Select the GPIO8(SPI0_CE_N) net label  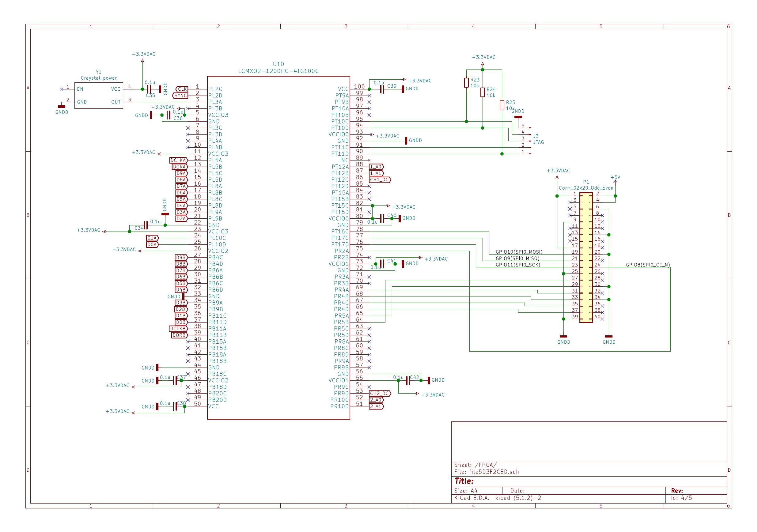[x=648, y=265]
